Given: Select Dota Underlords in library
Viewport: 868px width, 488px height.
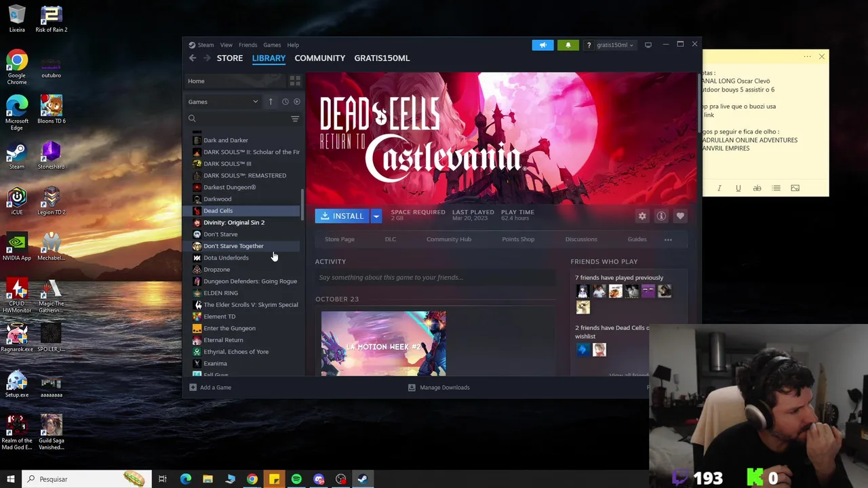Looking at the screenshot, I should click(x=226, y=258).
